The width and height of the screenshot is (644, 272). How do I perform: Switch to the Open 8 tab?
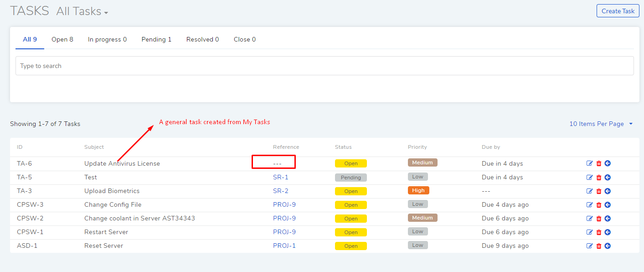tap(62, 39)
